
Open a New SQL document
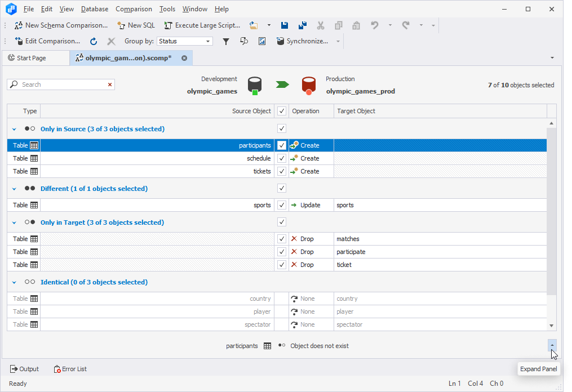136,25
